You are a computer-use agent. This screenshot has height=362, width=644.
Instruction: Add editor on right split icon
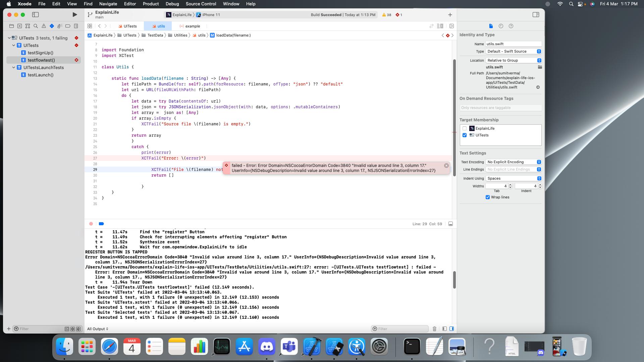tap(451, 26)
